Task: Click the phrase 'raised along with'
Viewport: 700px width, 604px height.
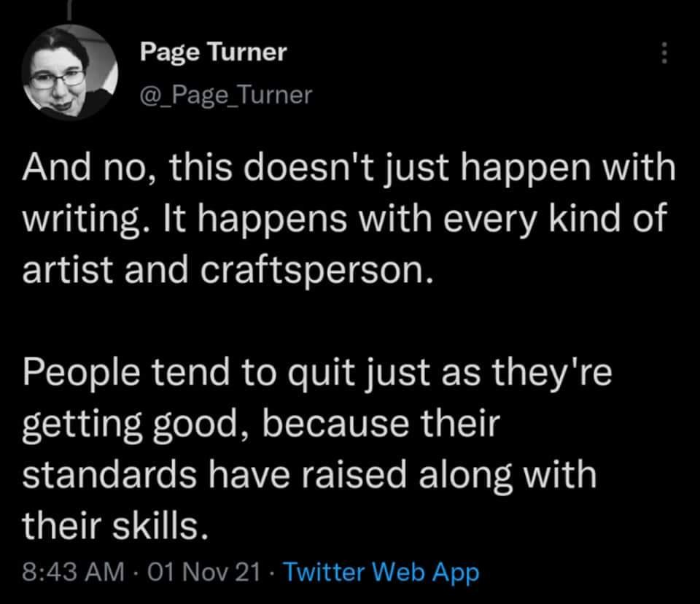Action: [449, 476]
